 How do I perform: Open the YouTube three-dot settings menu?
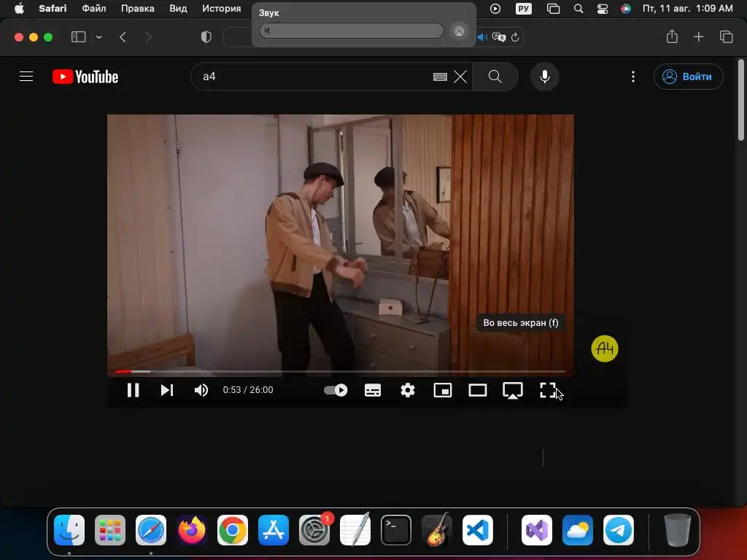632,77
